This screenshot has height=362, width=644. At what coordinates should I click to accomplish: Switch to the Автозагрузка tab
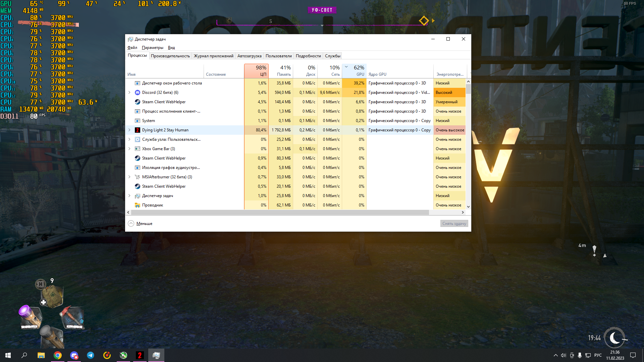tap(249, 56)
